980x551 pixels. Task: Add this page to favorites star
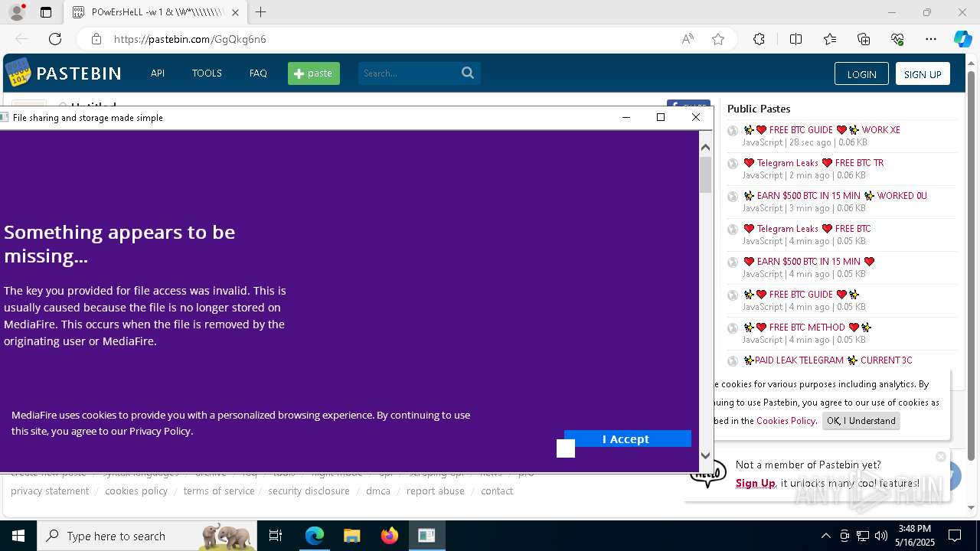click(718, 39)
